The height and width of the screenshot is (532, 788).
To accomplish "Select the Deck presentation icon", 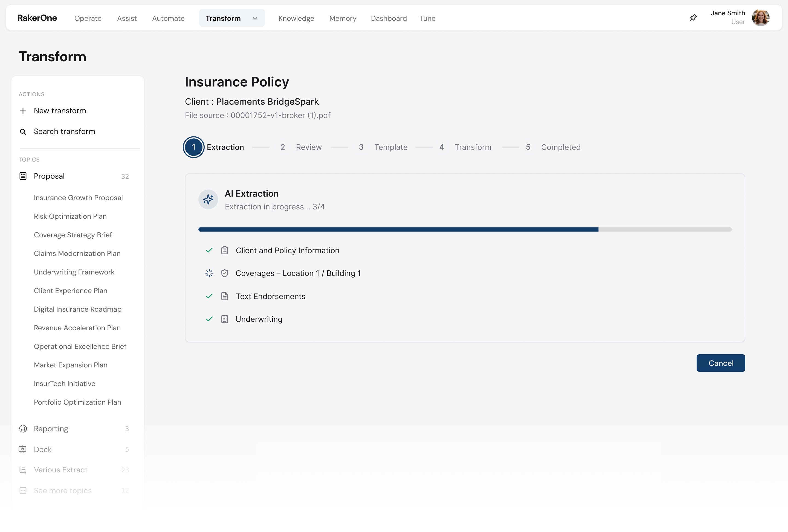I will [x=22, y=449].
